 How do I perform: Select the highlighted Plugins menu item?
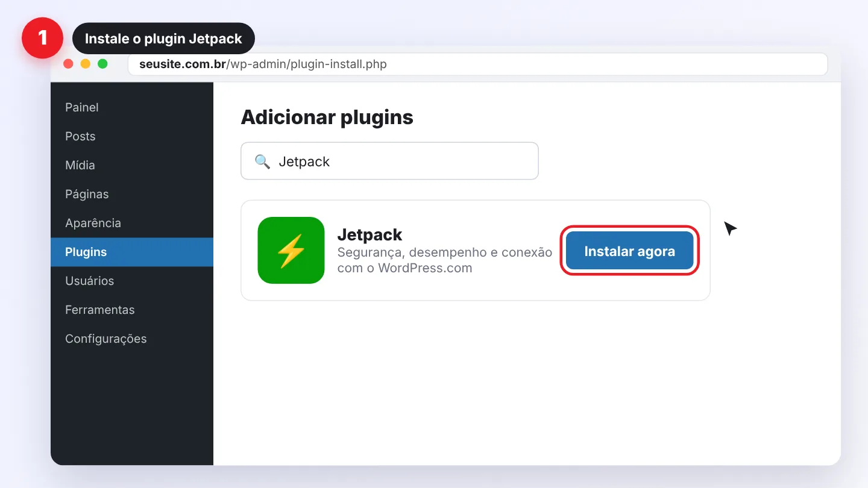[132, 252]
